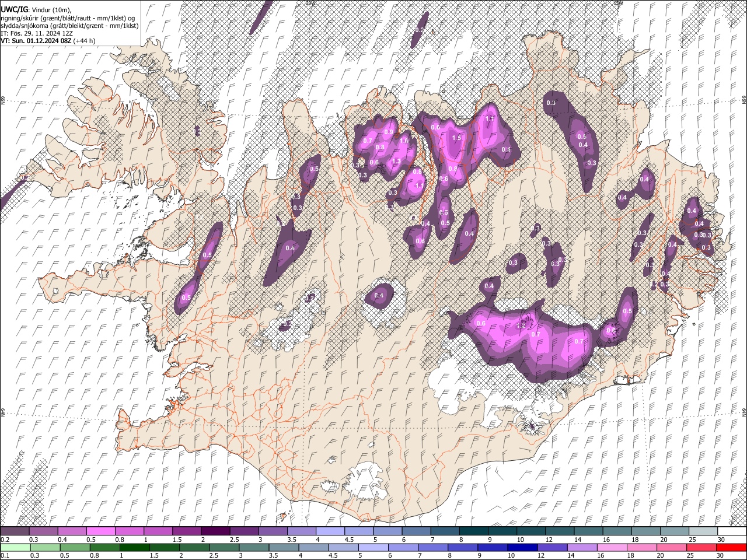Select the 6–7 periwinkle rain swatch
This screenshot has width=747, height=560.
tap(403, 547)
